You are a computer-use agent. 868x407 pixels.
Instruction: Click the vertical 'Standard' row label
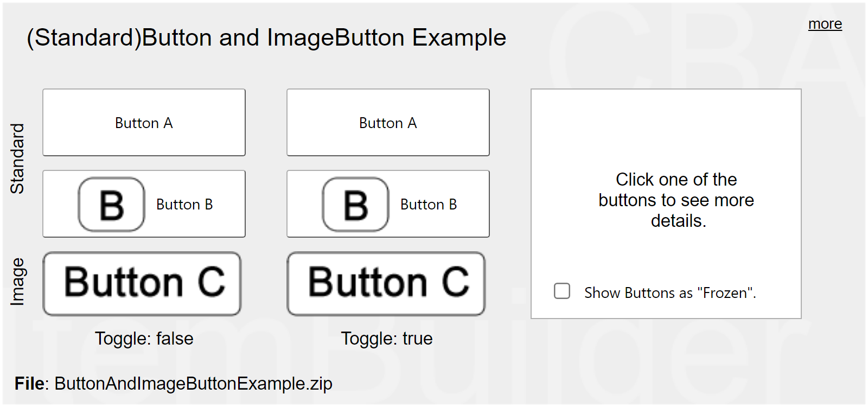click(x=17, y=158)
